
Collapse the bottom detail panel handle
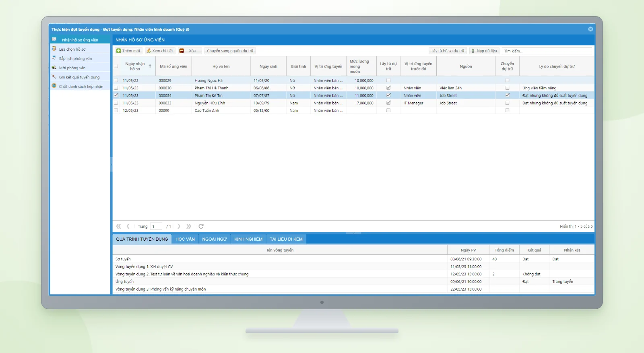(x=353, y=233)
